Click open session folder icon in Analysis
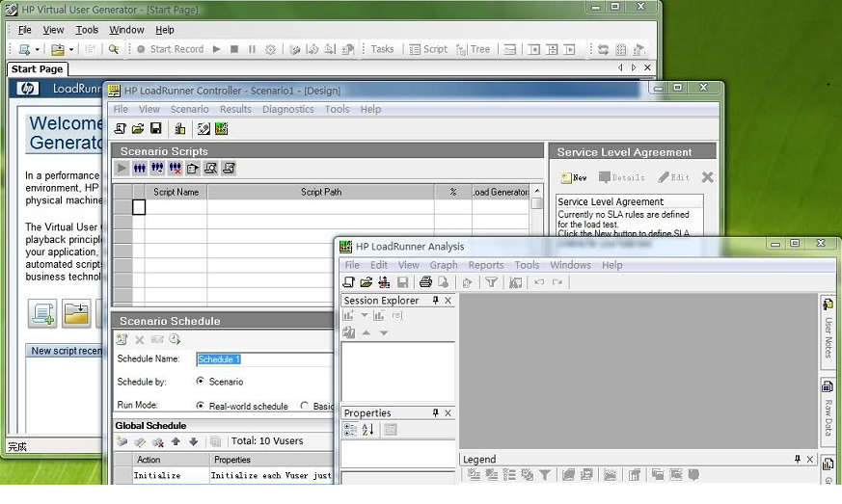Image resolution: width=842 pixels, height=504 pixels. [x=367, y=282]
